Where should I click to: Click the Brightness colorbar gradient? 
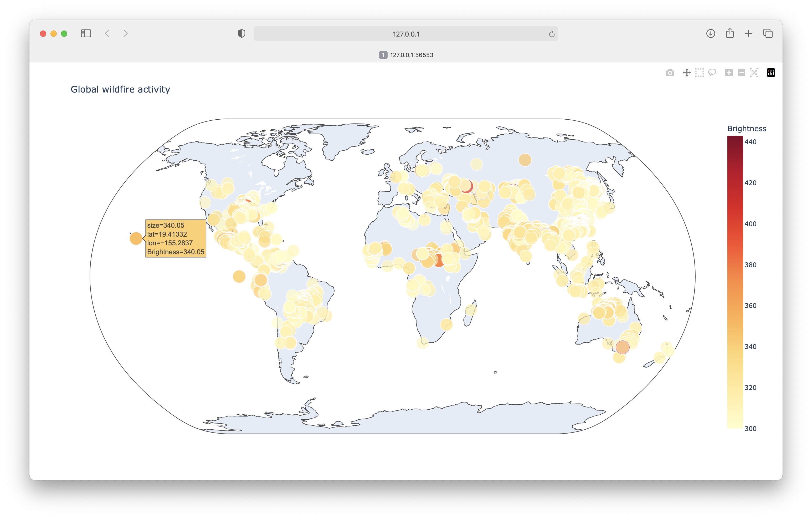735,282
